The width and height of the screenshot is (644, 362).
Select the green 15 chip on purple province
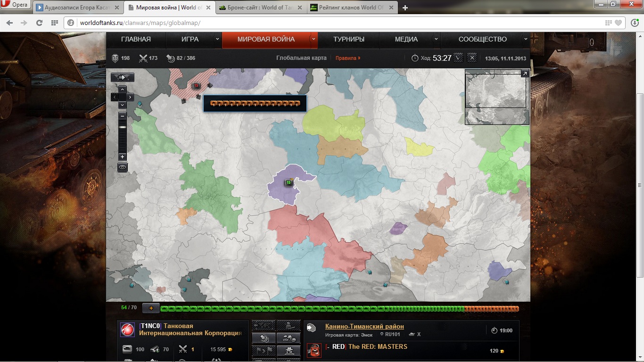(288, 182)
